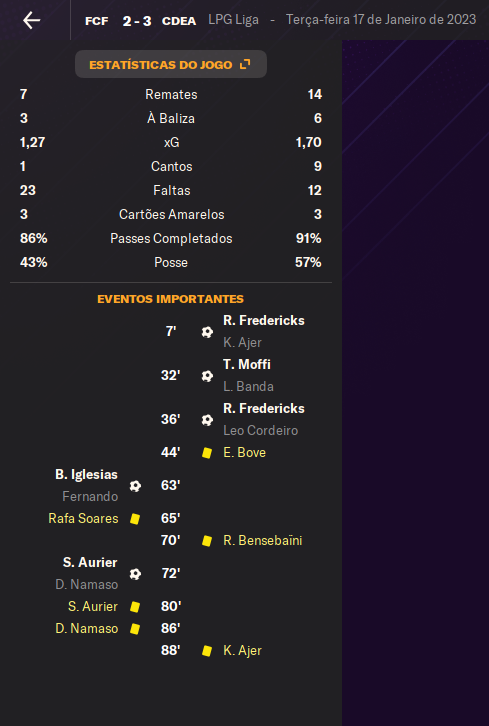Click the goal ball icon at 32'
The height and width of the screenshot is (726, 489).
pyautogui.click(x=207, y=376)
